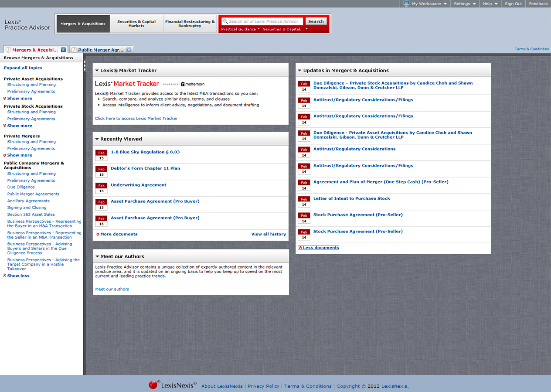
Task: Open Ancillary Agreements topic
Action: (x=28, y=201)
